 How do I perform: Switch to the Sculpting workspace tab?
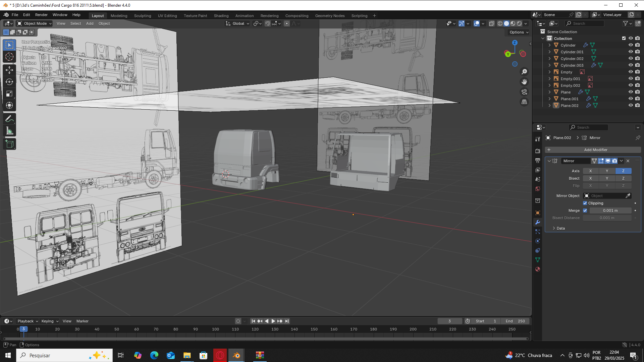tap(143, 16)
